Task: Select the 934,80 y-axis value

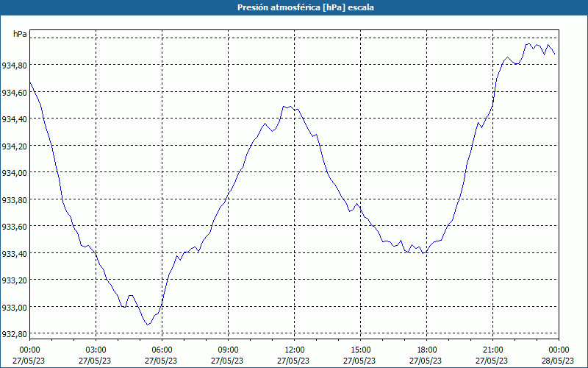Action: point(14,66)
